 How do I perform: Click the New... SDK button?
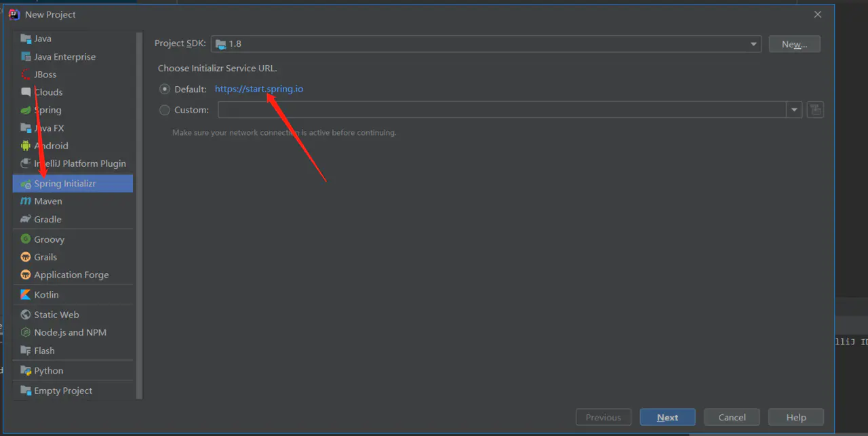click(x=794, y=44)
